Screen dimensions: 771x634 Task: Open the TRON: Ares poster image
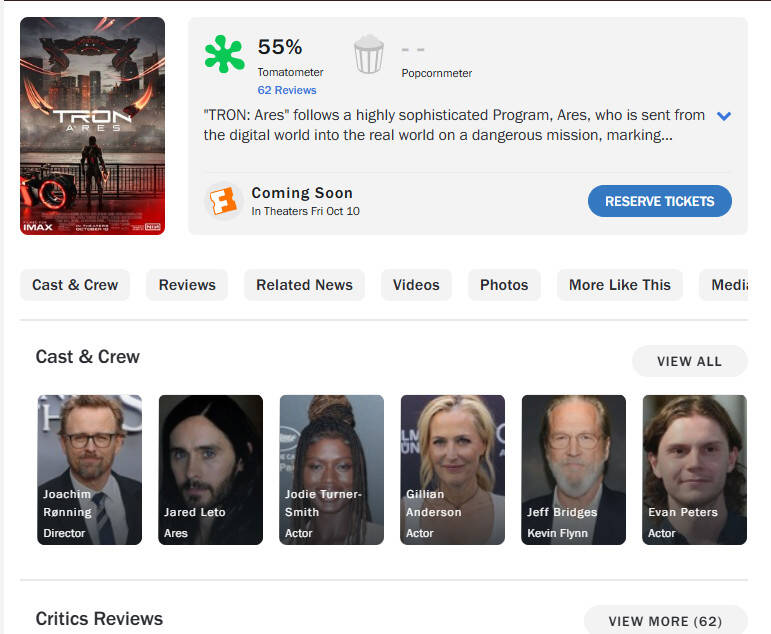(x=92, y=126)
